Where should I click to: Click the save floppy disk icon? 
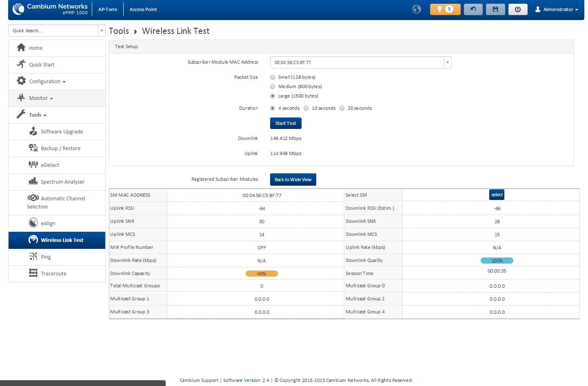pos(495,9)
